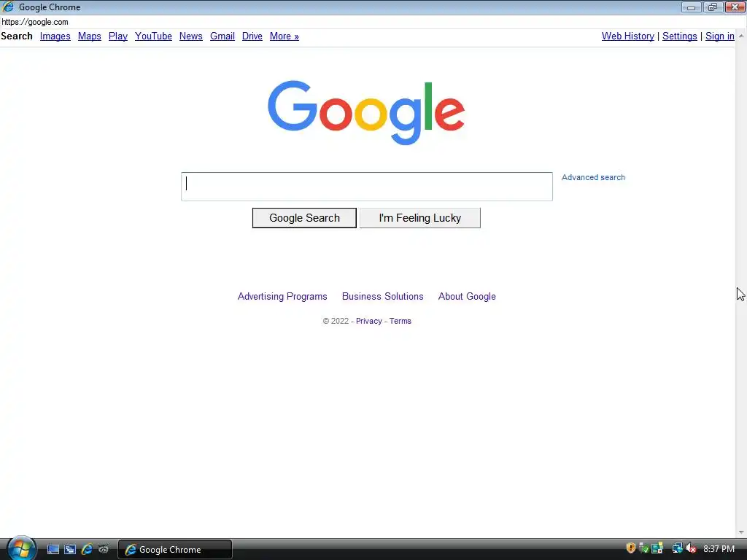
Task: Click the Google Search button
Action: coord(304,218)
